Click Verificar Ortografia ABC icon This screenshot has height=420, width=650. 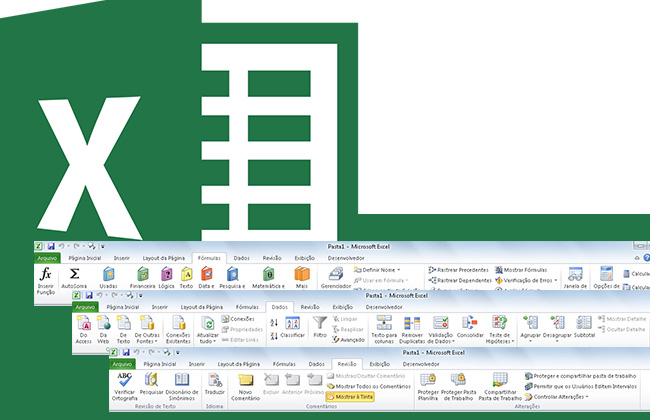click(x=124, y=380)
